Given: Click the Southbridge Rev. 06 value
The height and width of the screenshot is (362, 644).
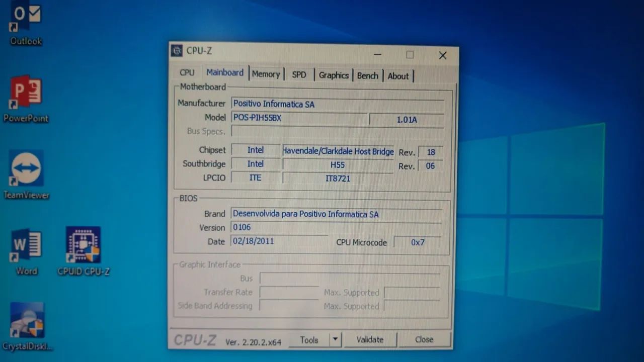Looking at the screenshot, I should click(x=430, y=166).
